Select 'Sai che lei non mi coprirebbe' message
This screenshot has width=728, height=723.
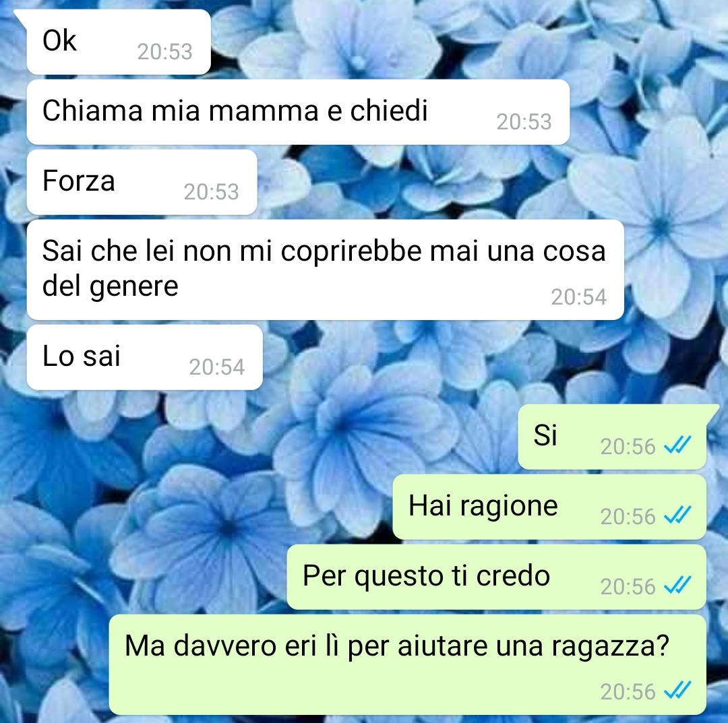click(326, 270)
